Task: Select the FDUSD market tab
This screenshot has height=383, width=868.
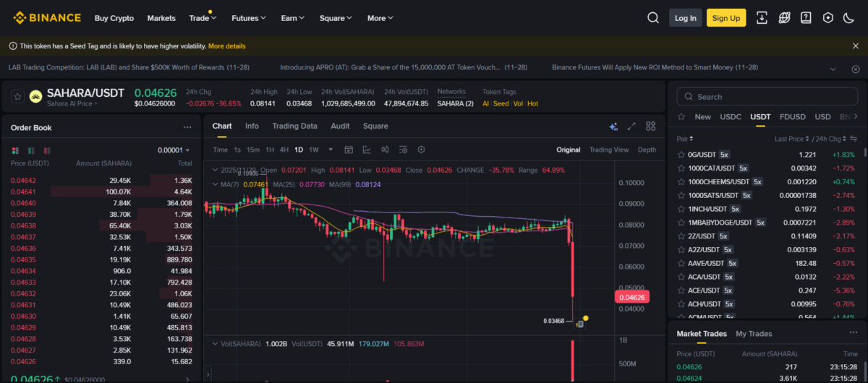Action: pyautogui.click(x=792, y=116)
